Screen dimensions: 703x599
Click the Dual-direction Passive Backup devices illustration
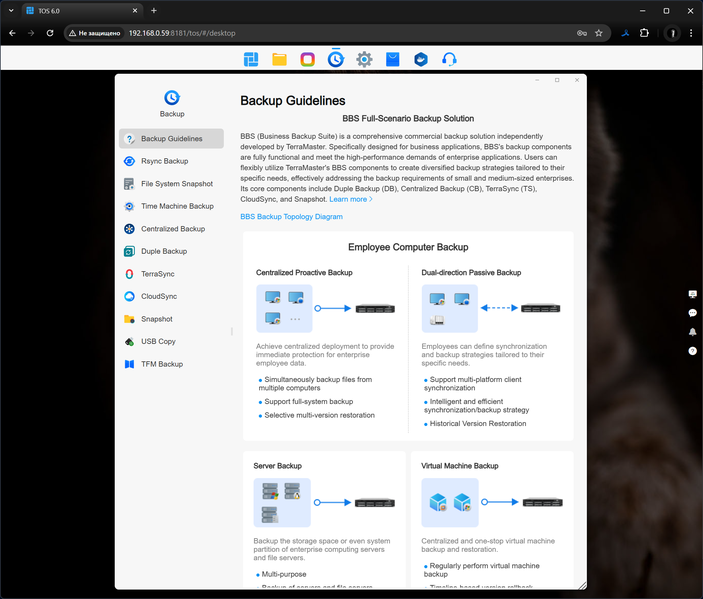(x=450, y=308)
